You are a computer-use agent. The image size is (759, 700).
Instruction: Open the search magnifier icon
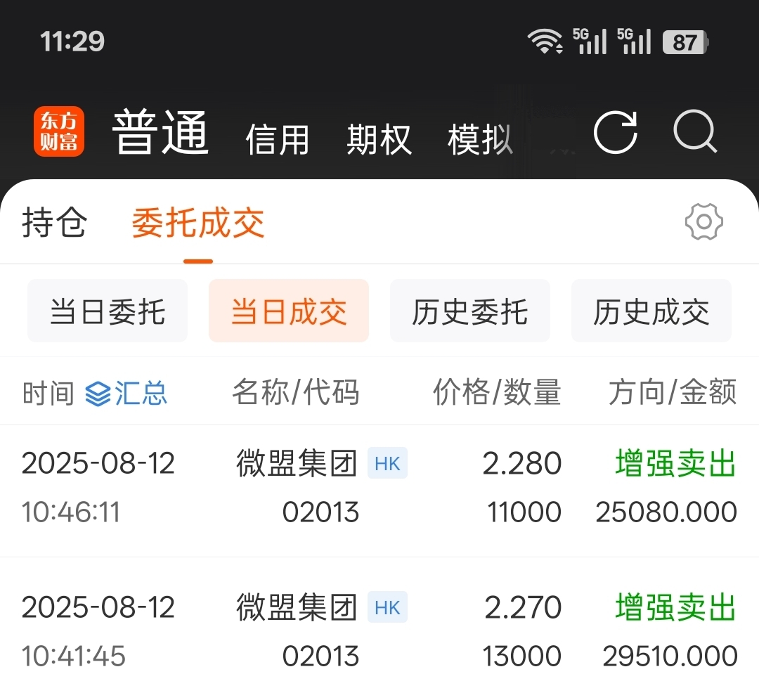(695, 131)
